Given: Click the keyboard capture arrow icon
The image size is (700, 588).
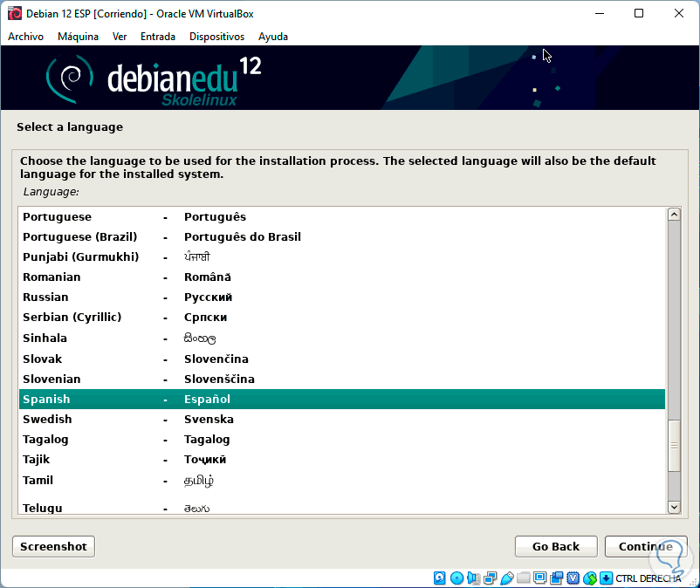Looking at the screenshot, I should click(606, 578).
